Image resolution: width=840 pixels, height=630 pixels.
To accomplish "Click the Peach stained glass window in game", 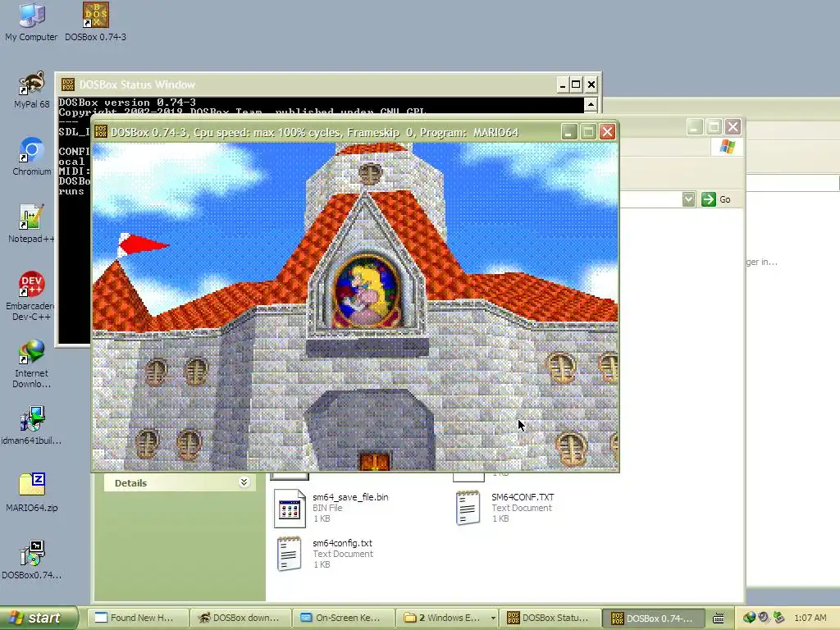I will click(x=367, y=291).
